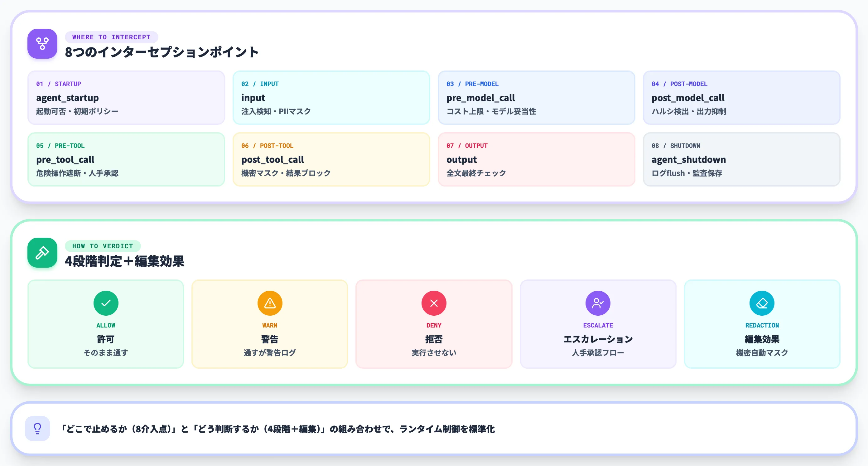
Task: Open the agent_startup card
Action: 126,97
